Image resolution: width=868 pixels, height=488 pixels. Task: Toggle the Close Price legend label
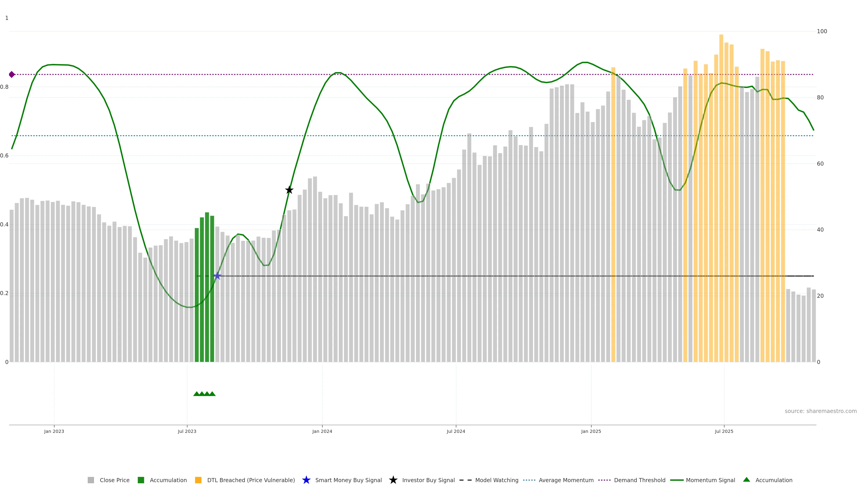click(115, 480)
